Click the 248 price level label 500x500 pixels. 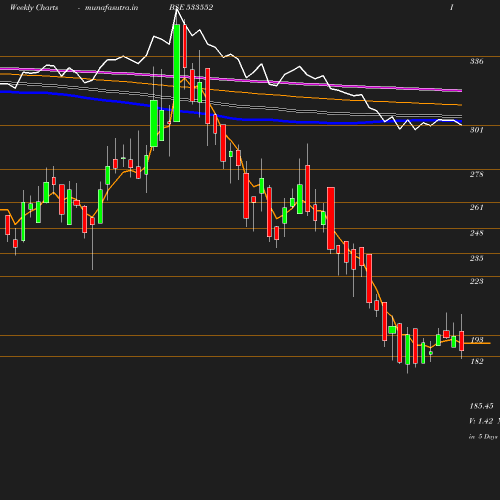point(476,233)
